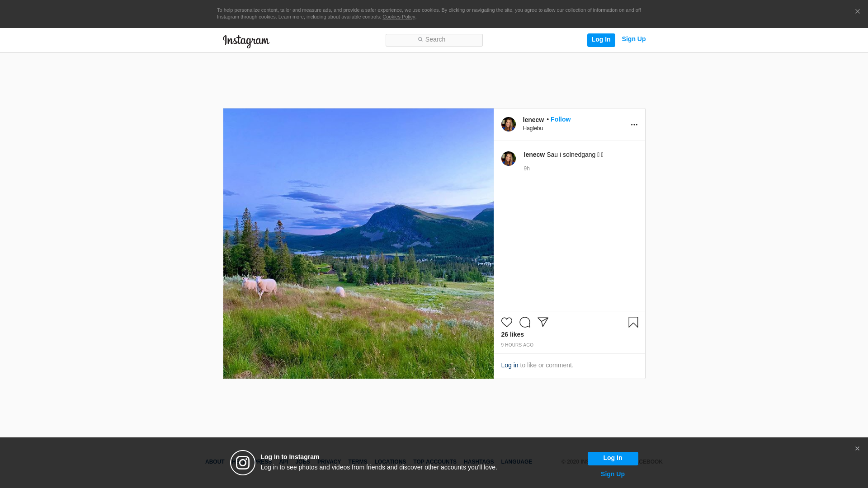Click Sign Up in the bottom banner
This screenshot has width=868, height=488.
(612, 474)
